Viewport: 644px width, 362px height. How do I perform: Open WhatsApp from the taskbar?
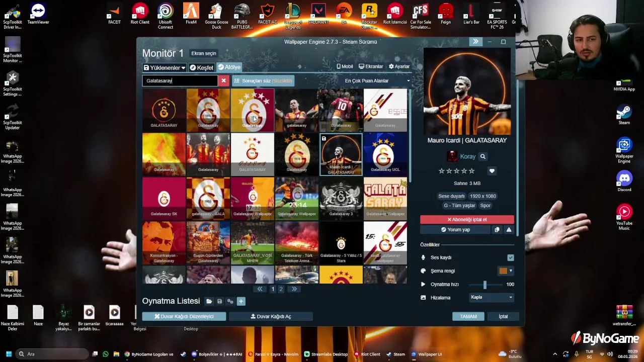tap(105, 354)
